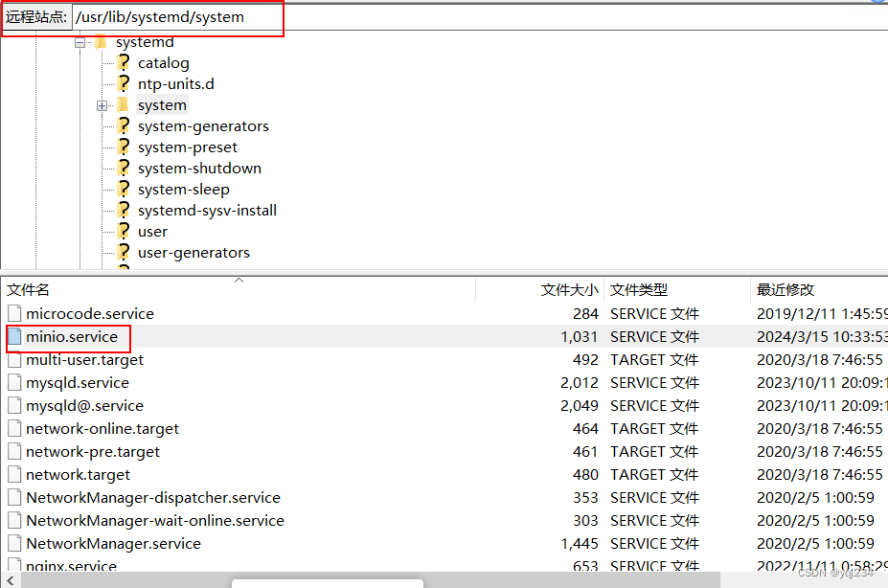
Task: Expand the system node with the plus sign
Action: (x=102, y=104)
